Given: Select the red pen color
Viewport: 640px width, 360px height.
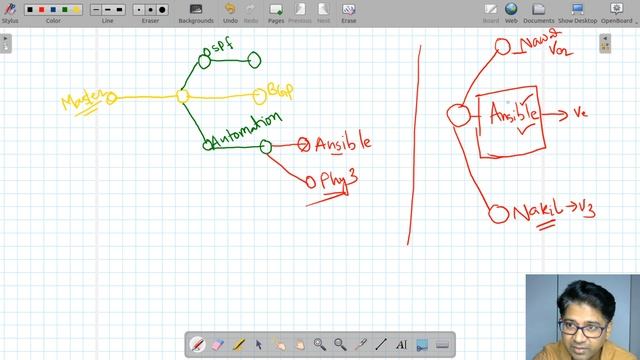Looking at the screenshot, I should (41, 9).
